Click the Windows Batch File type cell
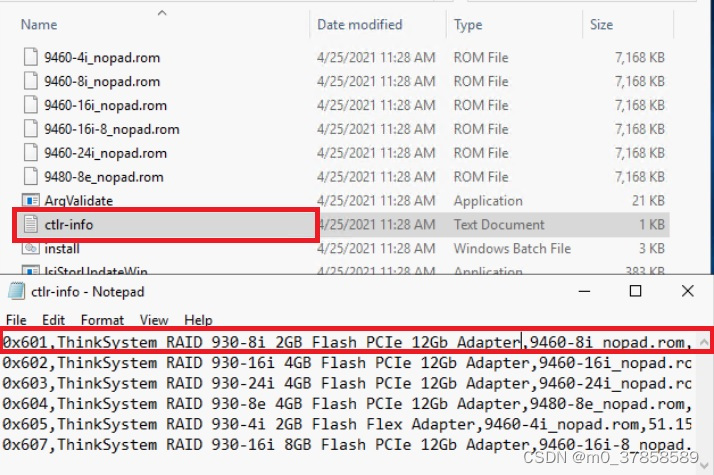 tap(512, 248)
